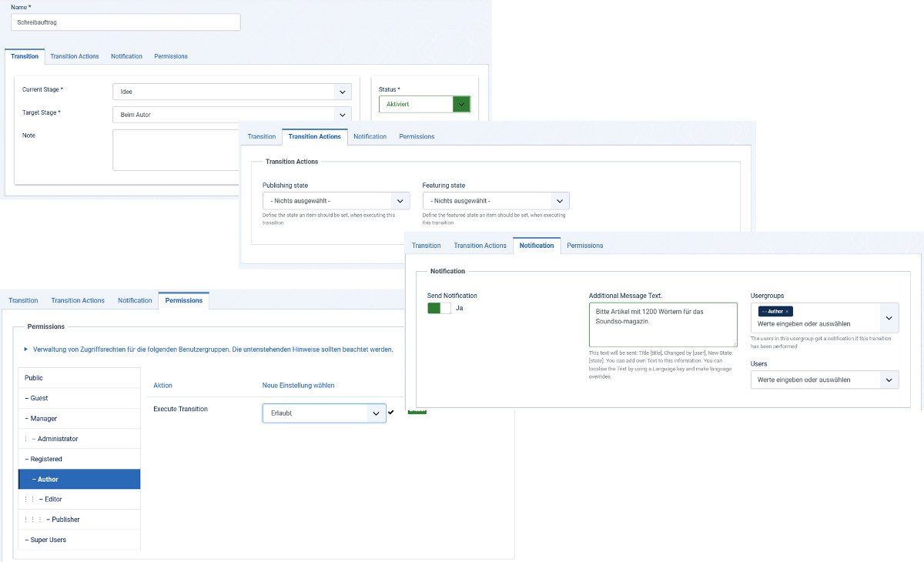Click into the Note text area
The image size is (924, 562).
[x=177, y=149]
